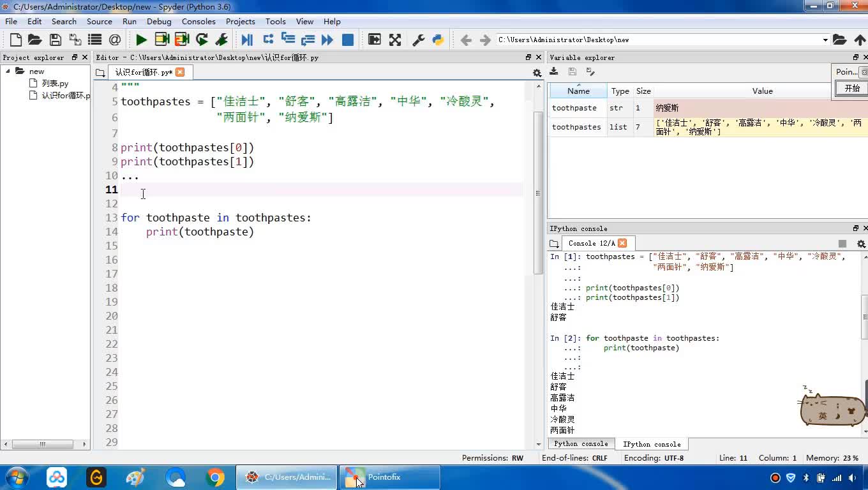Open Chrome from the Windows taskbar
Viewport: 868px width, 490px height.
coord(215,477)
